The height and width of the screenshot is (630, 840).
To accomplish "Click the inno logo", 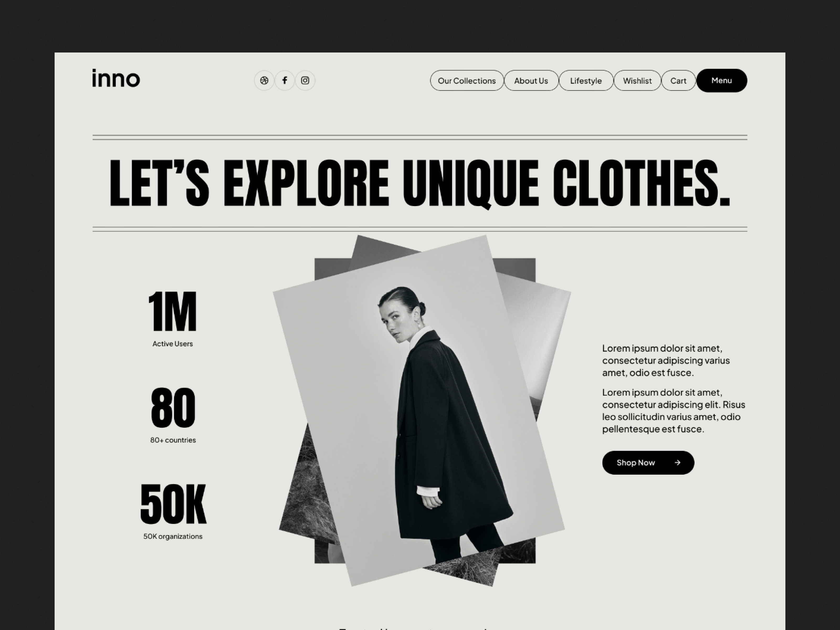I will pos(116,78).
